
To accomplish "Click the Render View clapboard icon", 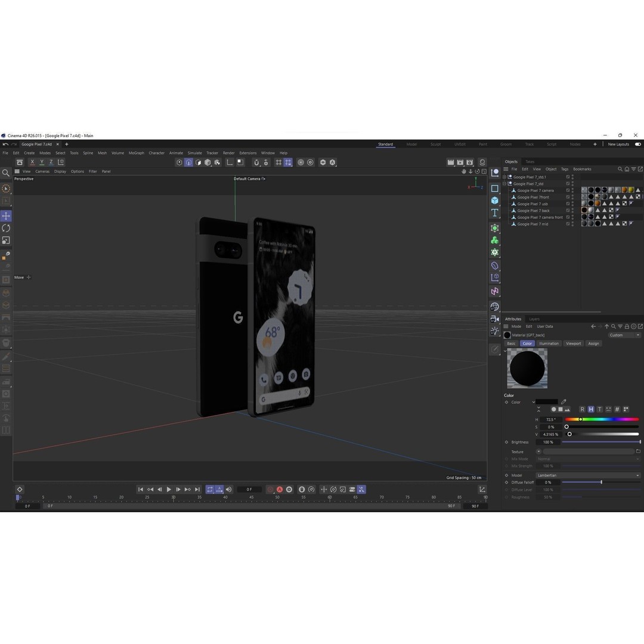I will [x=451, y=162].
